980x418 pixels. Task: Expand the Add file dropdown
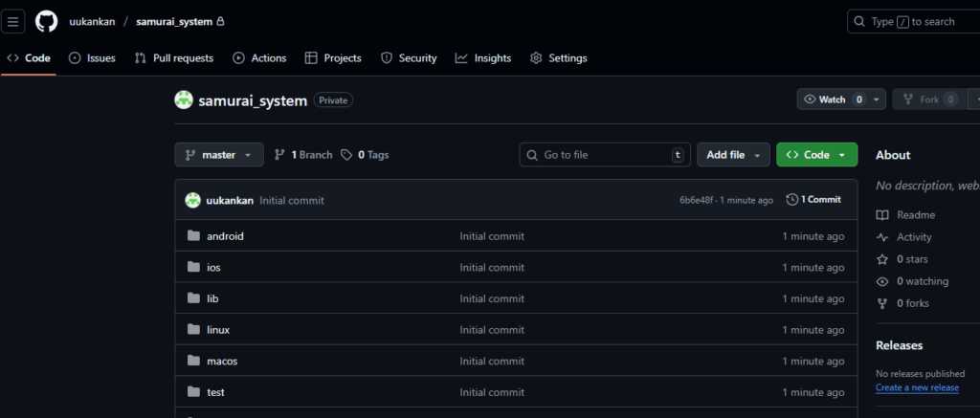coord(732,155)
